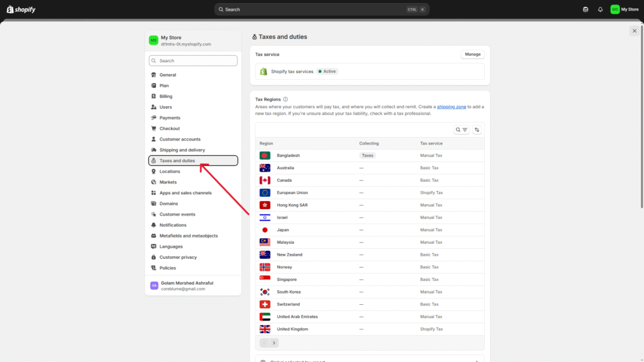The height and width of the screenshot is (362, 644).
Task: Follow the shipping zone link
Action: pyautogui.click(x=451, y=107)
